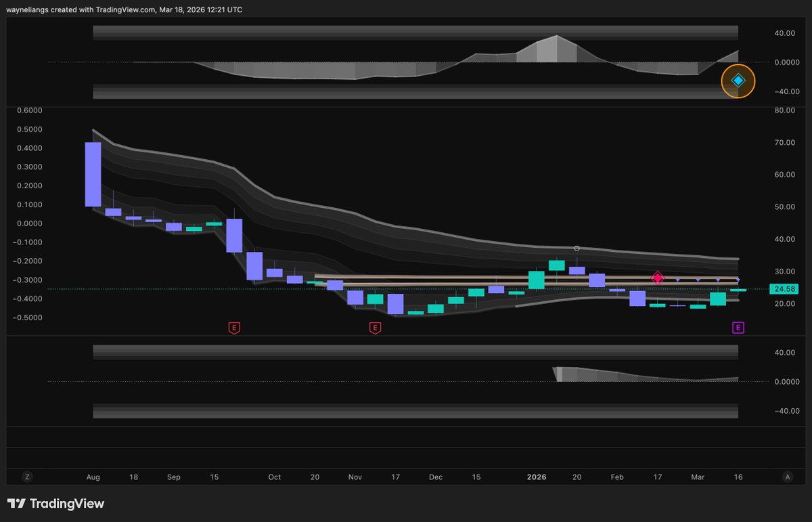Click the 16 date label after Mar
The width and height of the screenshot is (812, 522).
738,477
